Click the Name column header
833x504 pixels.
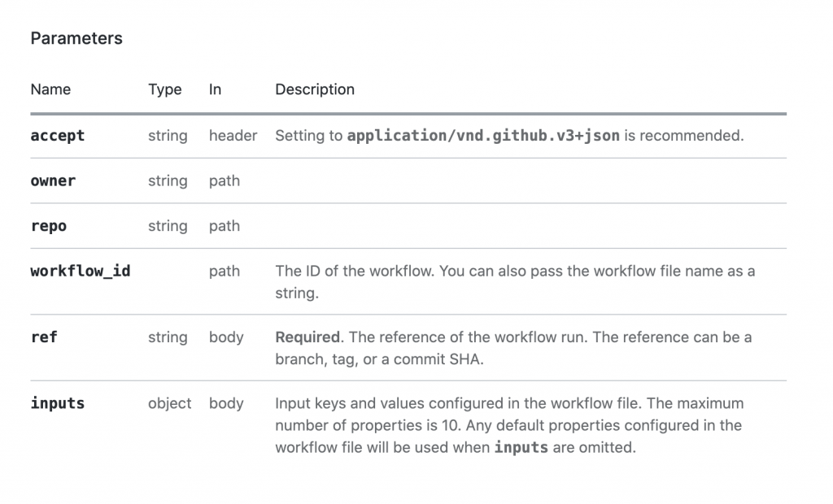tap(50, 89)
